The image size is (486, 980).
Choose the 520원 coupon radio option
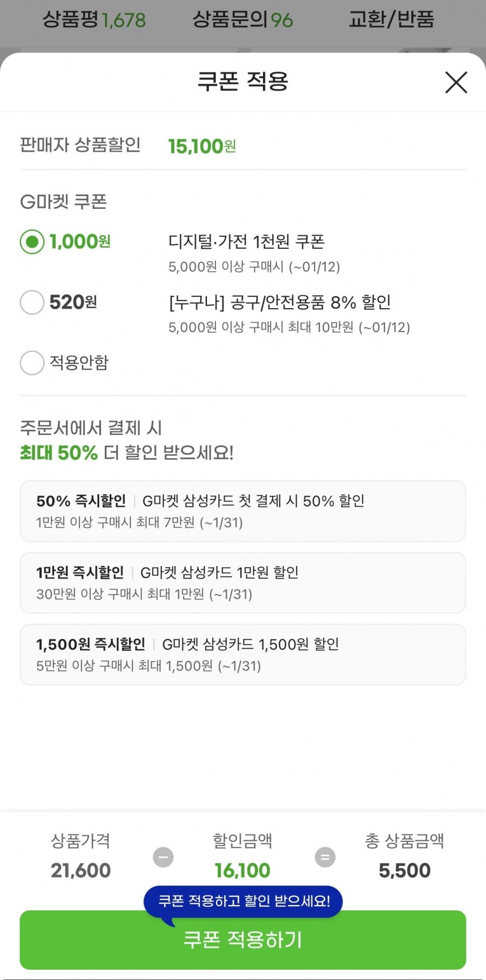coord(32,302)
